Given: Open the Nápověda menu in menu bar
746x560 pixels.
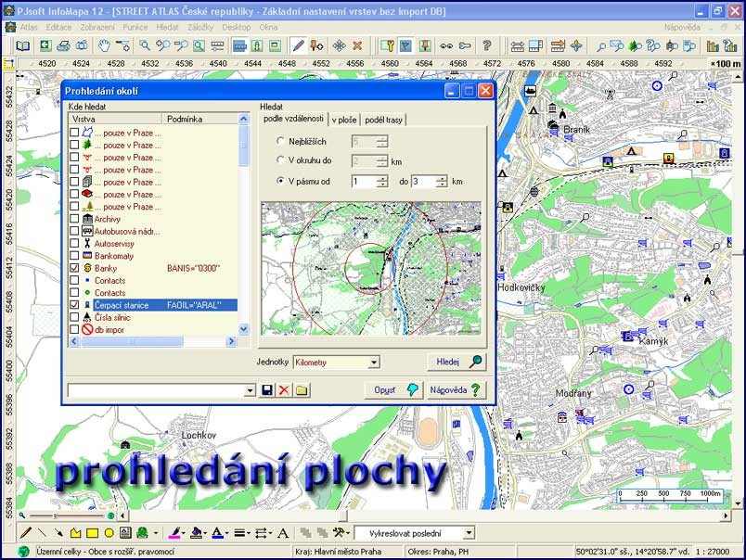Looking at the screenshot, I should pyautogui.click(x=682, y=27).
